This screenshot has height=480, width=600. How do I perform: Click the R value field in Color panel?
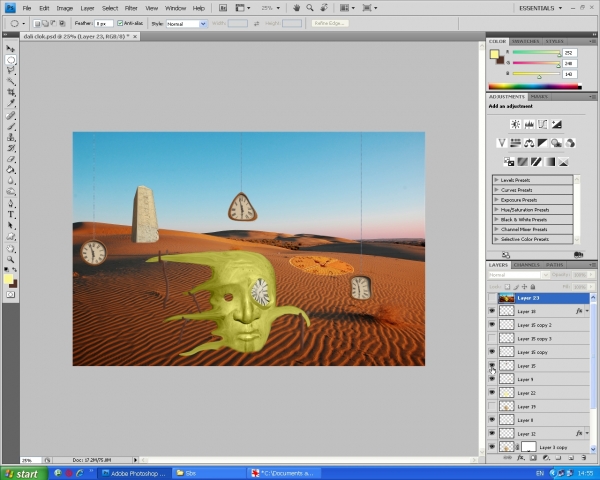(569, 52)
